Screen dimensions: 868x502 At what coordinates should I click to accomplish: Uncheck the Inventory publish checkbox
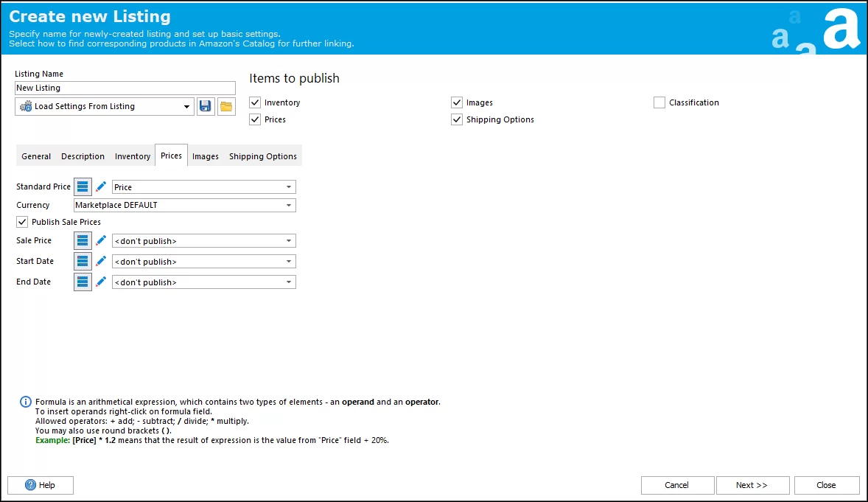coord(255,102)
